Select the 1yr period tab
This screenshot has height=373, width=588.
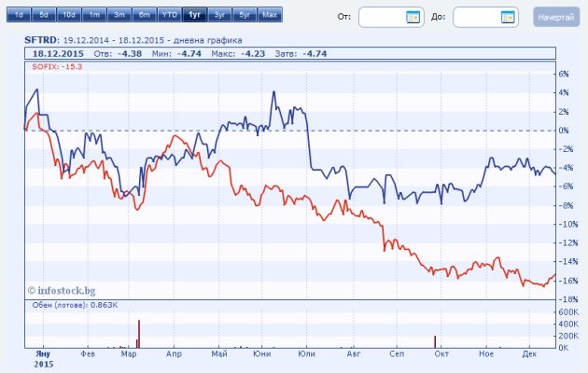195,15
